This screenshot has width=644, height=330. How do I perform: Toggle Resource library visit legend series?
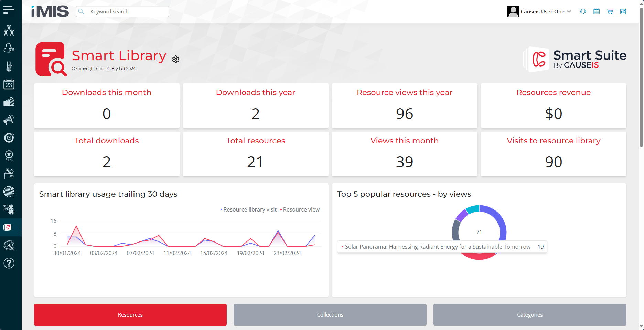pyautogui.click(x=248, y=209)
